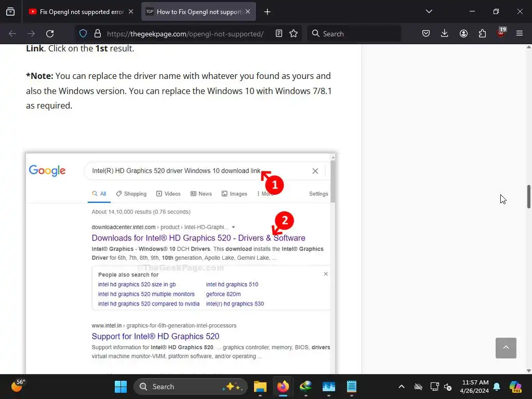
Task: Click the display/network tray icon
Action: 434,387
